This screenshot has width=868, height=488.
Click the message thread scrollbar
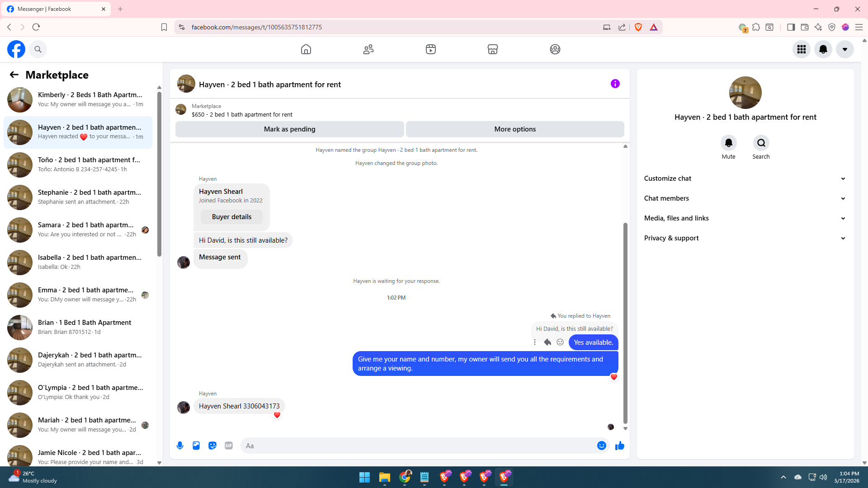tap(625, 323)
